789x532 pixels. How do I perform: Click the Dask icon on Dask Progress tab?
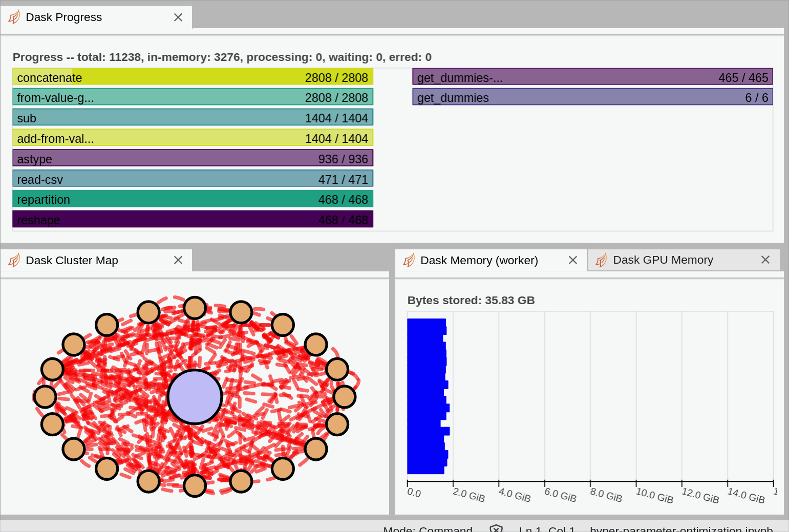(14, 17)
